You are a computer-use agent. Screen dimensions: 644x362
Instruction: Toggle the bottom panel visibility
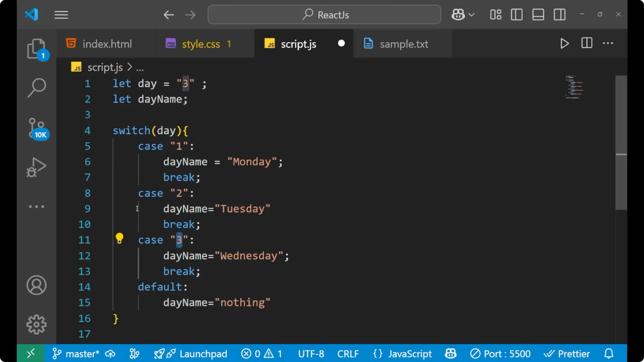coord(538,14)
